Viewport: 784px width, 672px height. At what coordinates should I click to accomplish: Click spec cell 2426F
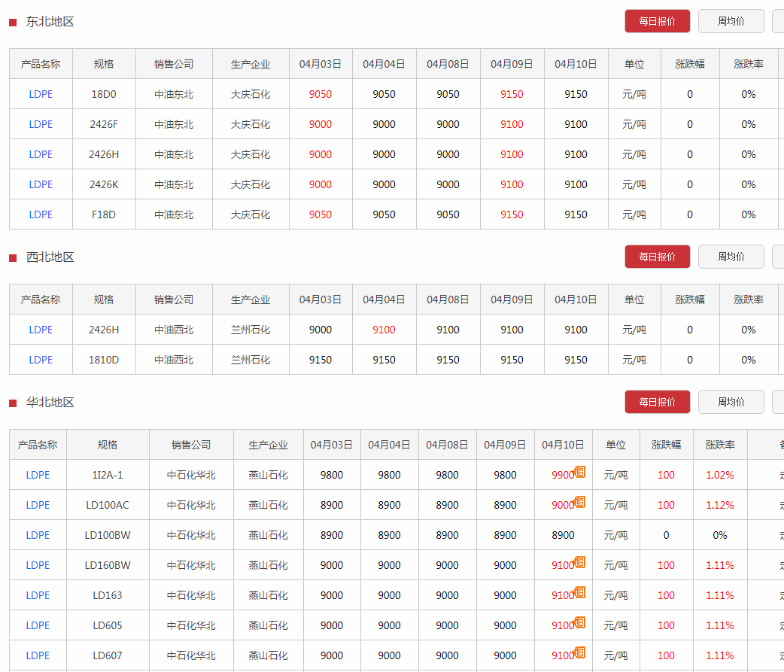pyautogui.click(x=104, y=124)
